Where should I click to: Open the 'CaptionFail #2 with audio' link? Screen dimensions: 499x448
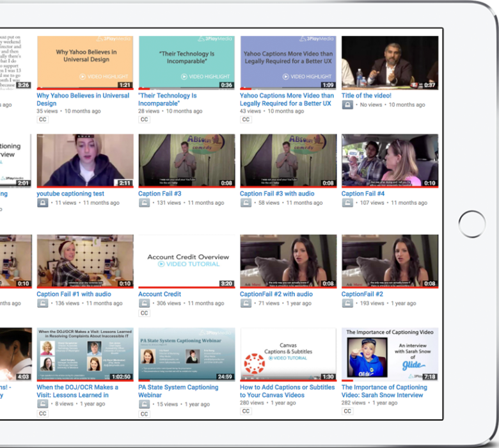[x=276, y=294]
